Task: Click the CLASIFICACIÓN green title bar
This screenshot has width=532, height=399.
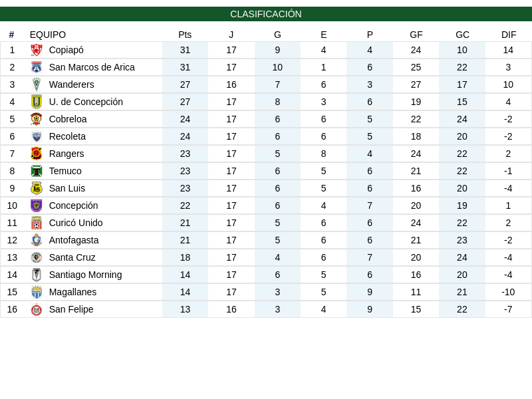Action: click(266, 14)
